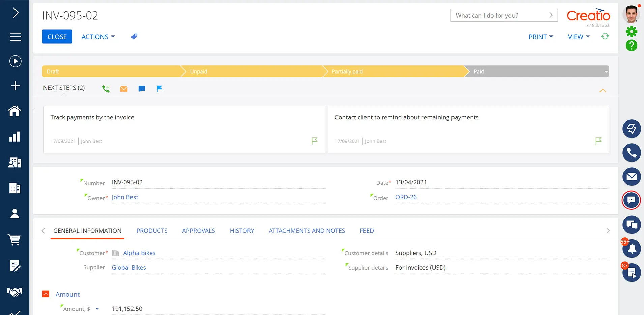
Task: Open the ORD-26 order link
Action: 406,197
